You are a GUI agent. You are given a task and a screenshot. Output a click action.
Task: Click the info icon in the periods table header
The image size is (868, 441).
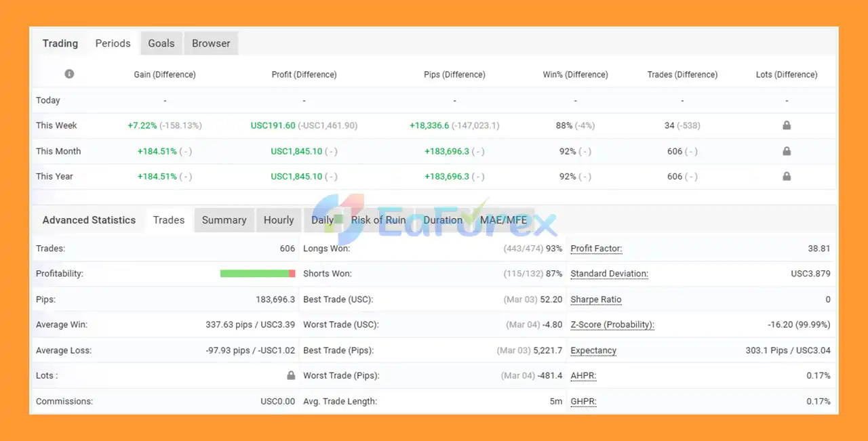coord(69,74)
